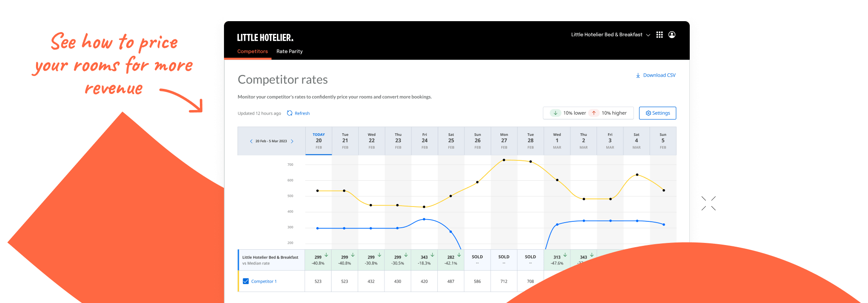This screenshot has height=303, width=868.
Task: Click the 10% lower legend label
Action: tap(575, 113)
